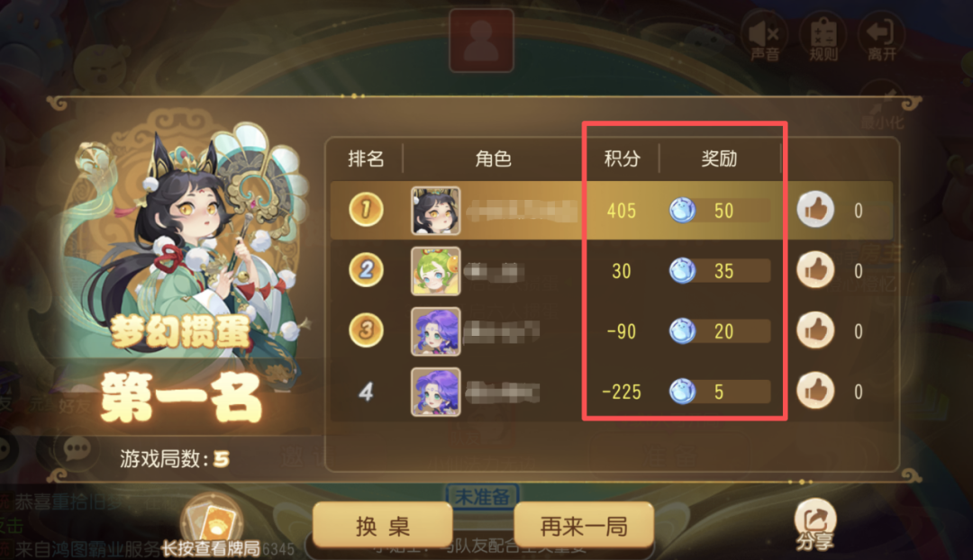Image resolution: width=973 pixels, height=560 pixels.
Task: Like the fourth-ranked player
Action: [x=815, y=390]
